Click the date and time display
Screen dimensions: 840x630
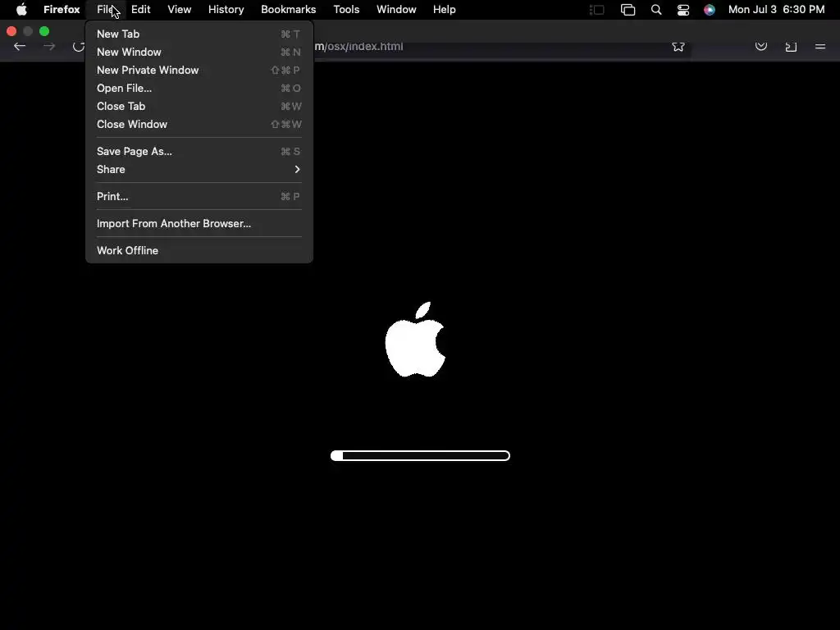point(776,10)
